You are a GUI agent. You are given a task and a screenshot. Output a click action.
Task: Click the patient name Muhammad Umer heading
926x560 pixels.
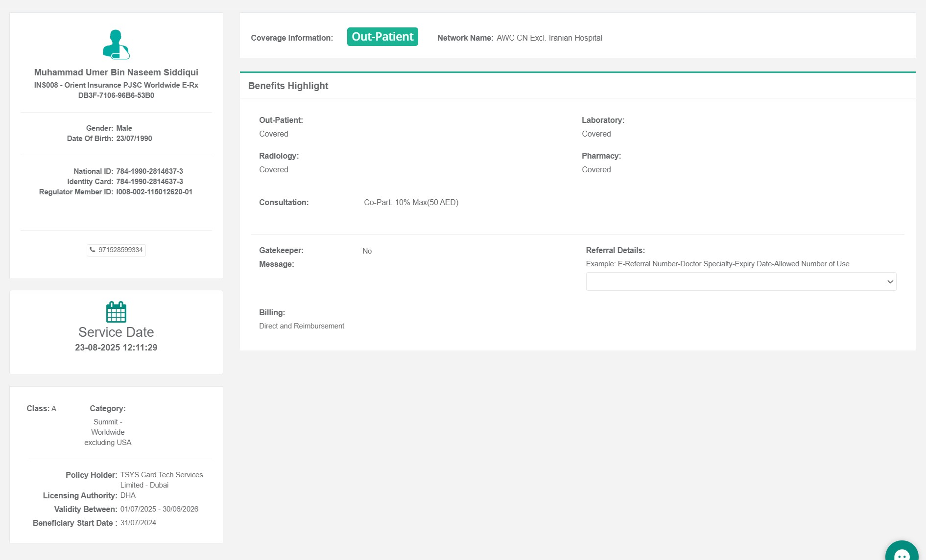pyautogui.click(x=116, y=72)
